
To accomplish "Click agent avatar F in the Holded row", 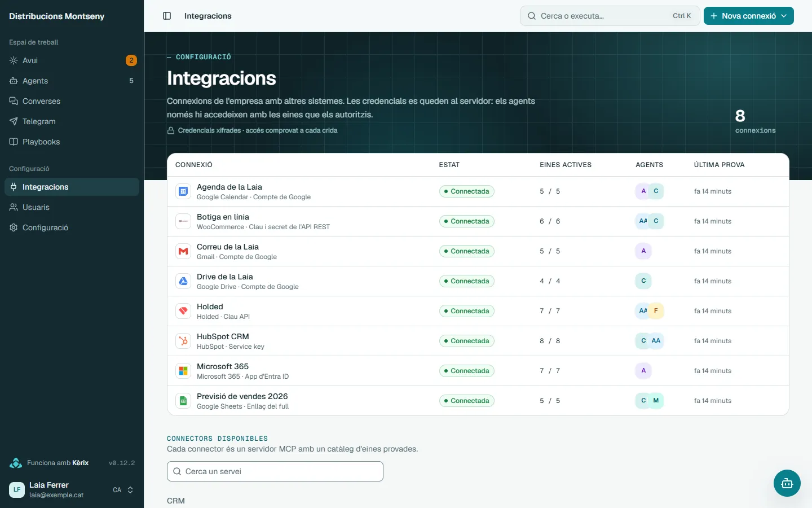I will [x=656, y=310].
